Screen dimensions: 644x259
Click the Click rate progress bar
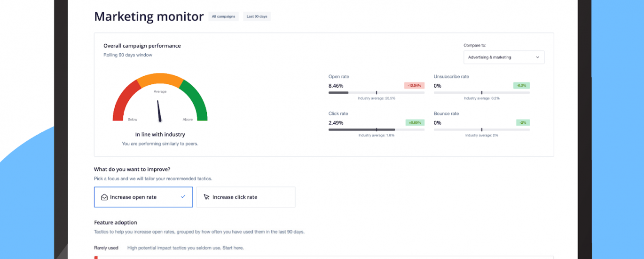click(x=376, y=129)
